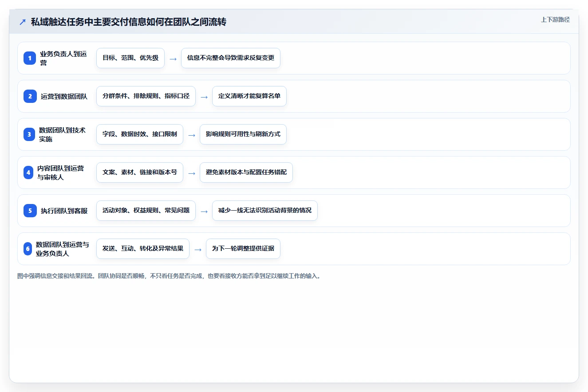The height and width of the screenshot is (392, 588).
Task: Click the 影响规则可用性与刷新方式 box
Action: click(x=243, y=134)
